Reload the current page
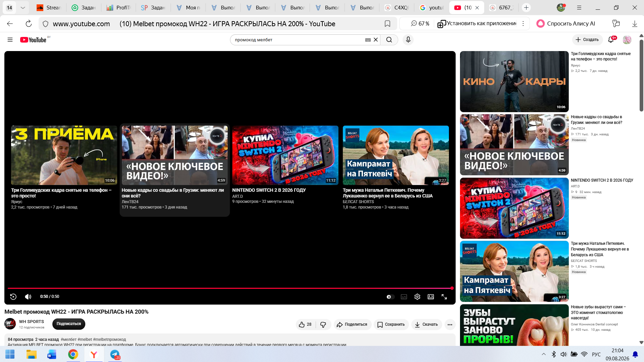Viewport: 644px width, 362px height. pos(29,24)
